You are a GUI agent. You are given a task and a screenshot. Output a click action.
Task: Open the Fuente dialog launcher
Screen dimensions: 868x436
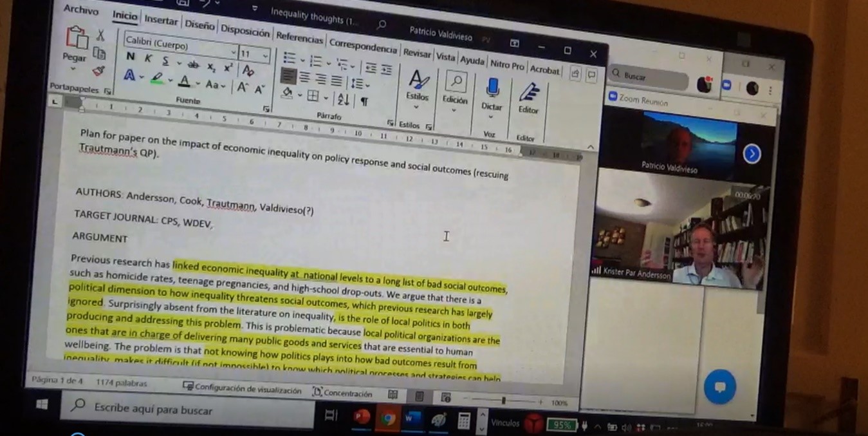[266, 109]
